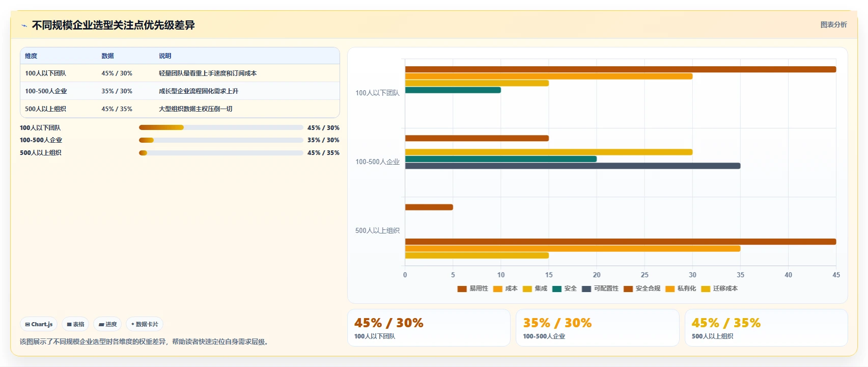Click the 45% / 30% value beside the progress bar
Screen dimensions: 868x367
[323, 128]
